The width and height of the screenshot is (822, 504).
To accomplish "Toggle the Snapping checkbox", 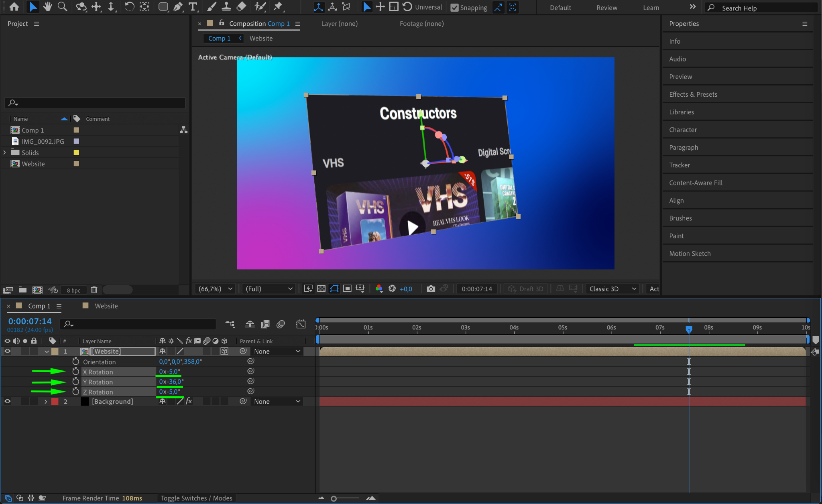I will click(454, 8).
